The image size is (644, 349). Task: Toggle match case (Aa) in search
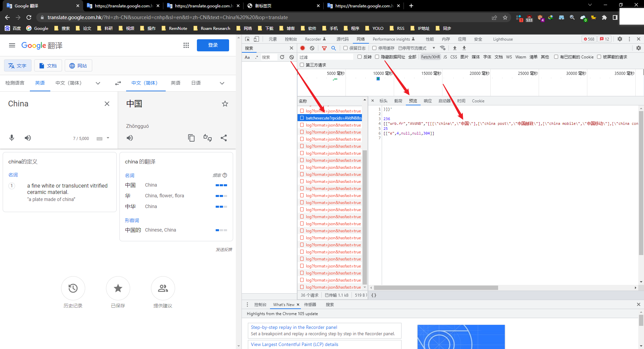tap(247, 57)
